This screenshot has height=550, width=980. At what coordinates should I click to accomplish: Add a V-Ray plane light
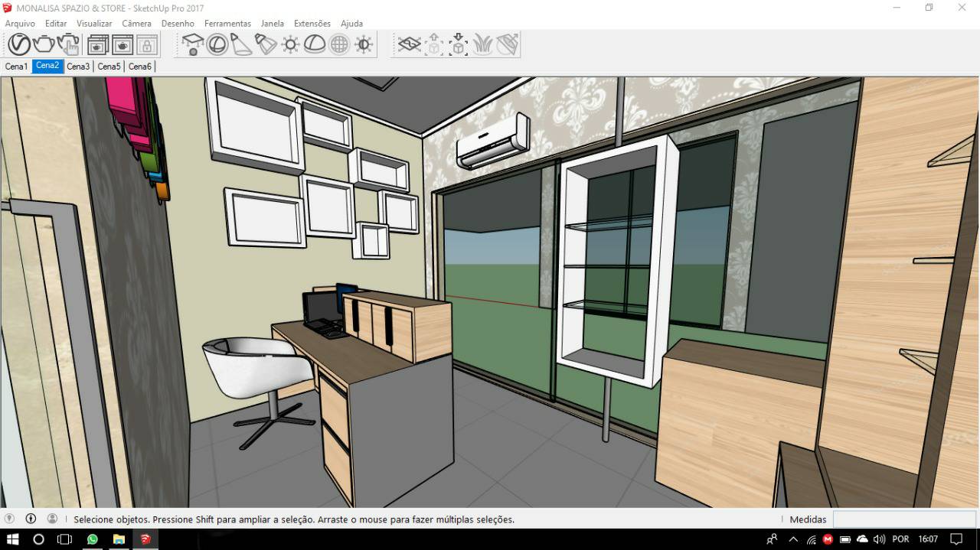coord(192,44)
